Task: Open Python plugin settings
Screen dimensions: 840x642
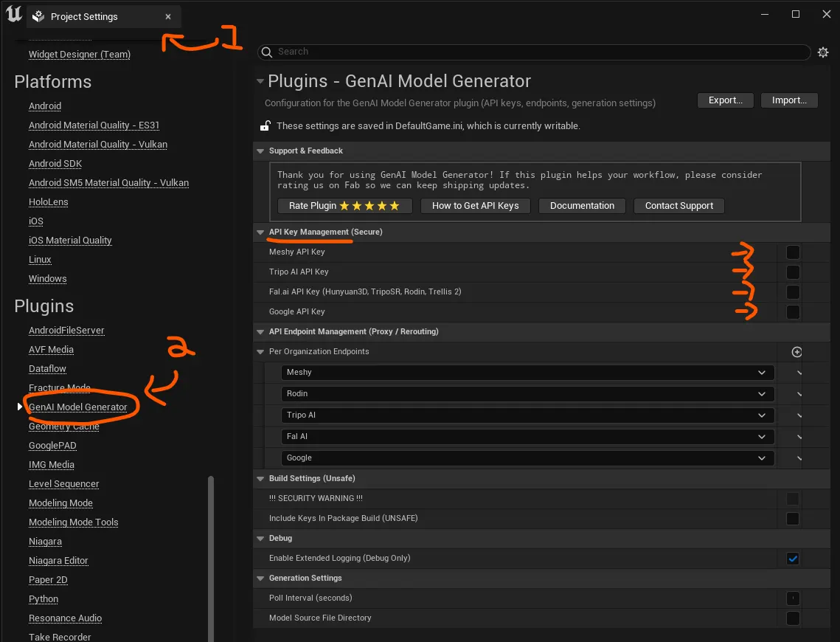Action: pos(44,600)
